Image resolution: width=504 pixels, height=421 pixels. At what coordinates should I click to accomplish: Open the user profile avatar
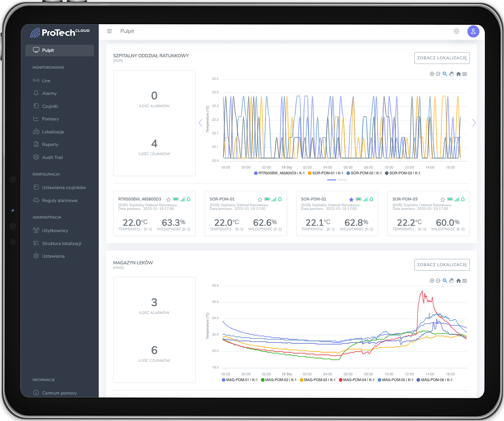pyautogui.click(x=473, y=32)
